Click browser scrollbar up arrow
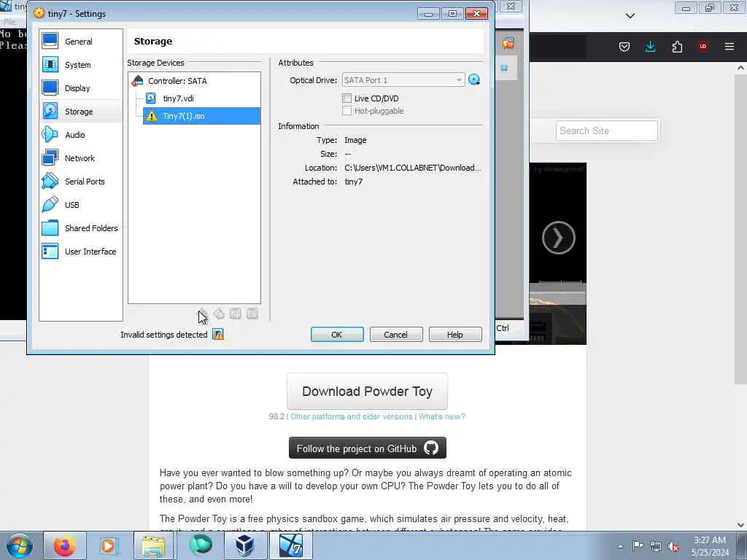747x560 pixels. tap(740, 68)
